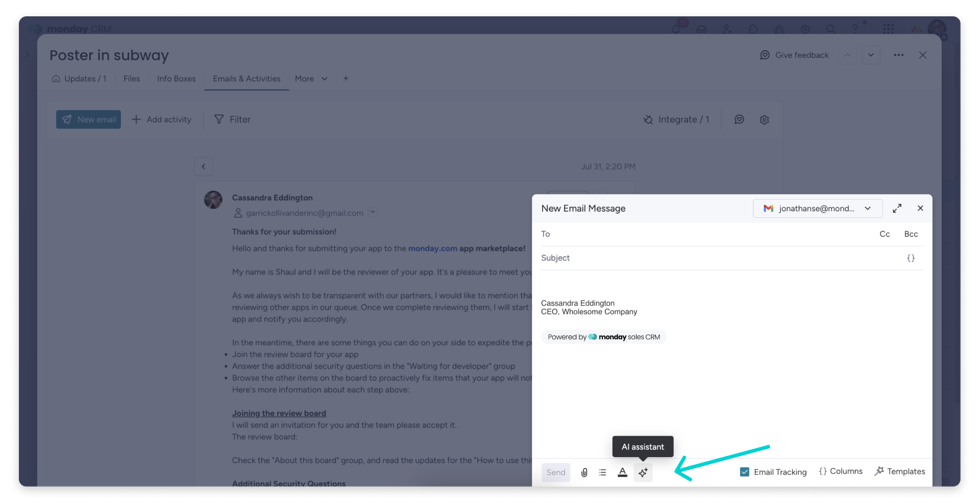Click Cassandra Eddington's avatar
Screen dimensions: 980x503
pyautogui.click(x=213, y=200)
